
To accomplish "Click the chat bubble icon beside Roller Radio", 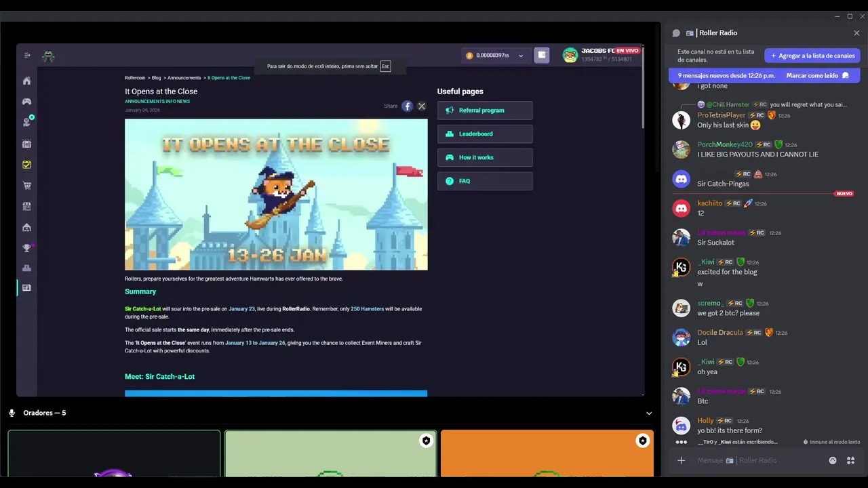I will 676,33.
